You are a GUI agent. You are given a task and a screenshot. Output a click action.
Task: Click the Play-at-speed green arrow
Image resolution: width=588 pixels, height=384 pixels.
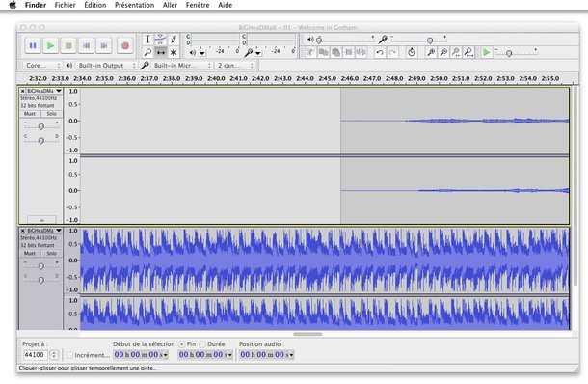[x=487, y=52]
